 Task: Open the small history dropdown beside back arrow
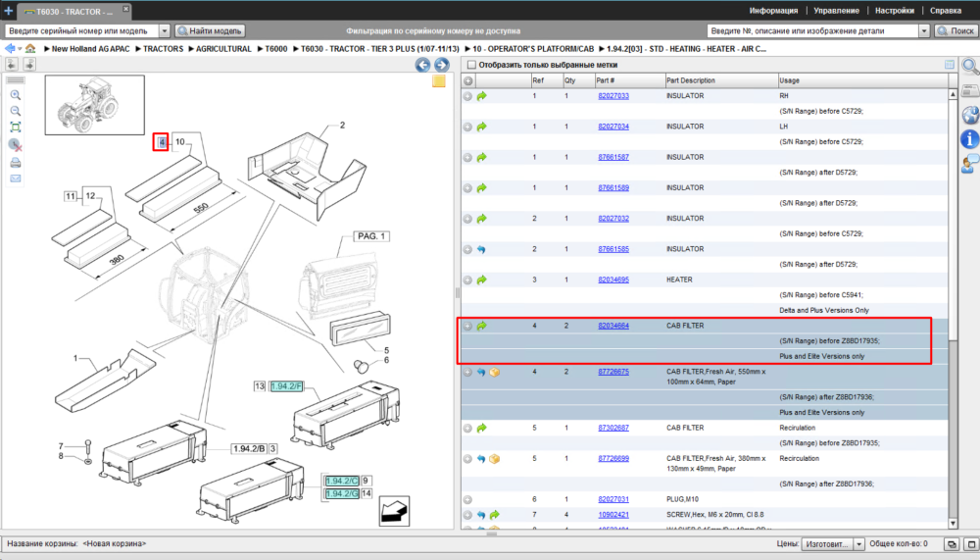[x=20, y=49]
